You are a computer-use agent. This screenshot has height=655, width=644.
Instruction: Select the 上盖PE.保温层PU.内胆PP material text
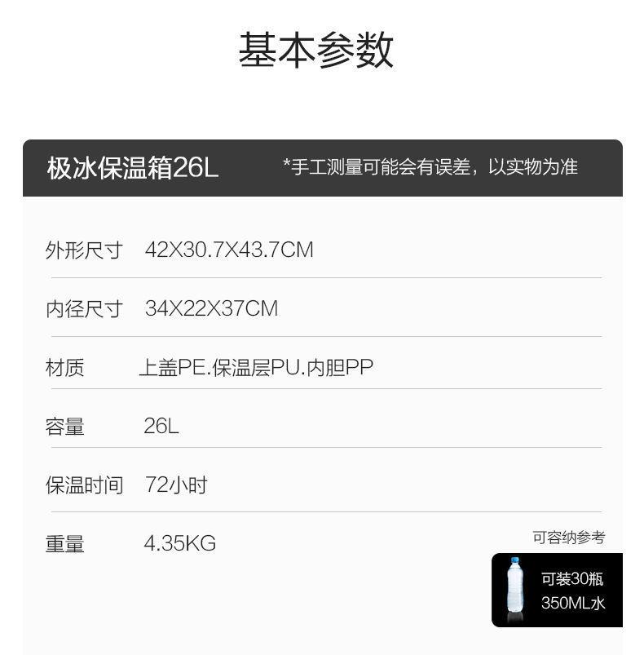[x=256, y=368]
